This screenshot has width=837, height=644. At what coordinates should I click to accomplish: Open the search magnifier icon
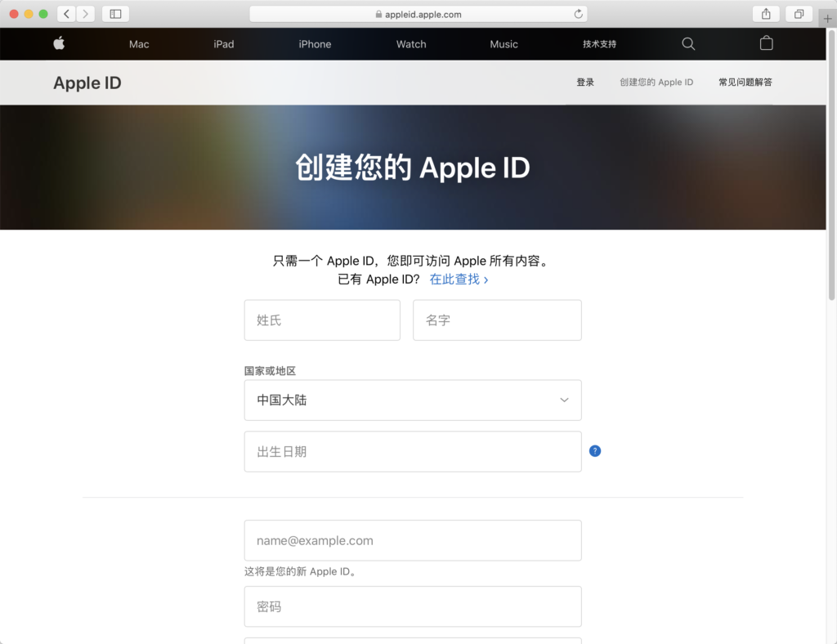[x=688, y=44]
